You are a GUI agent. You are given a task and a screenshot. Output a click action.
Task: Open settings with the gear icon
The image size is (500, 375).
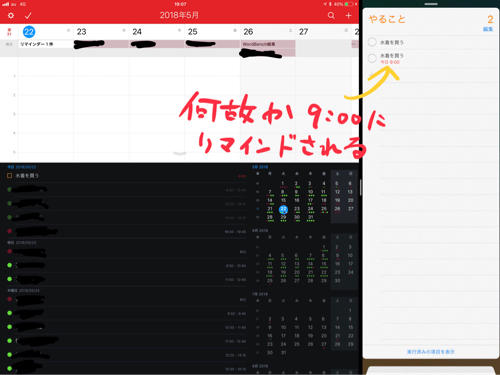coord(11,16)
